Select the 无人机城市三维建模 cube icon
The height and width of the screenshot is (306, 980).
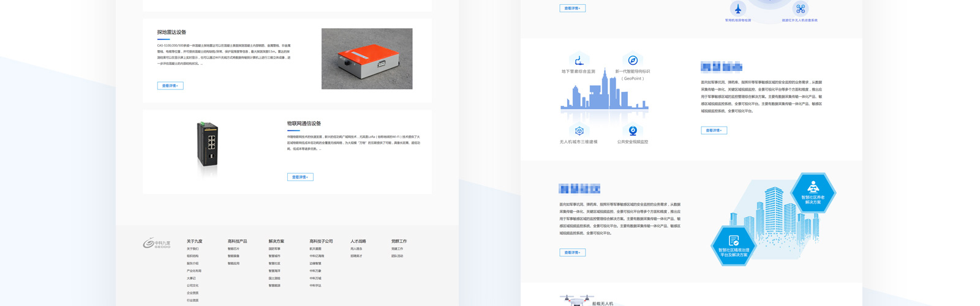[x=579, y=131]
